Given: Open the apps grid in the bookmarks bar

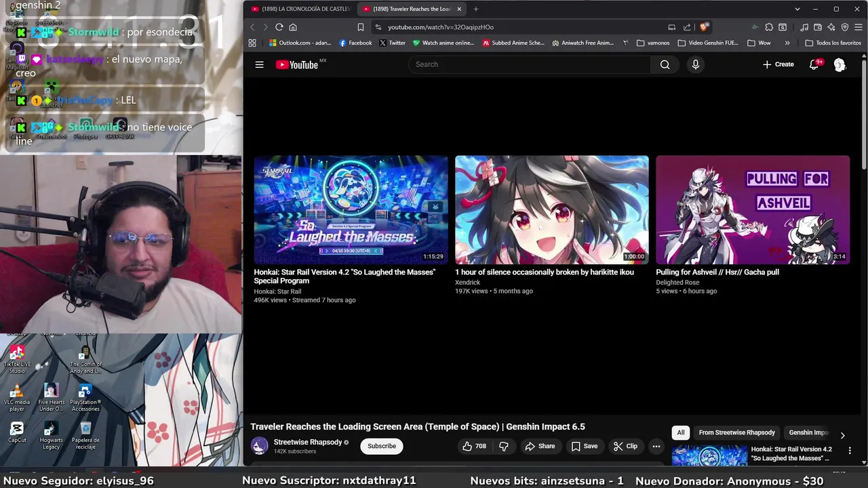Looking at the screenshot, I should click(252, 43).
